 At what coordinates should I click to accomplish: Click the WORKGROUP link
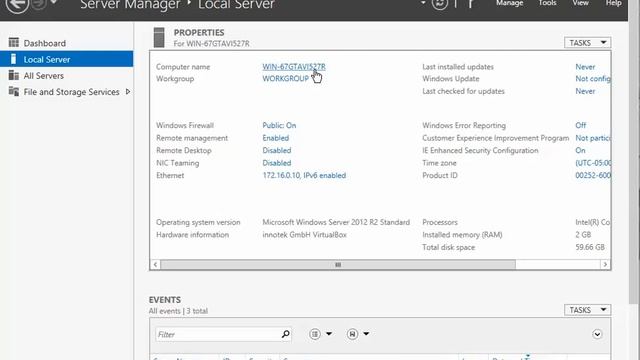285,78
